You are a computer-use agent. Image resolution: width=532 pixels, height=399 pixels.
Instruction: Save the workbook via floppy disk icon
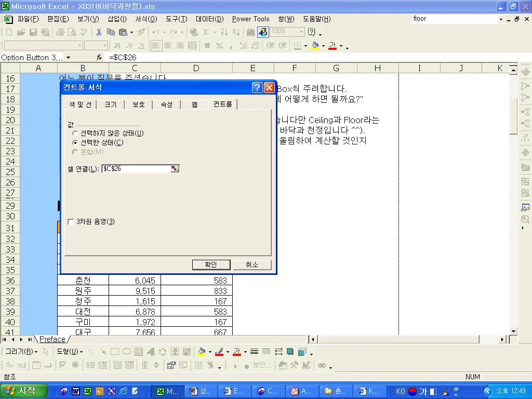tap(33, 32)
